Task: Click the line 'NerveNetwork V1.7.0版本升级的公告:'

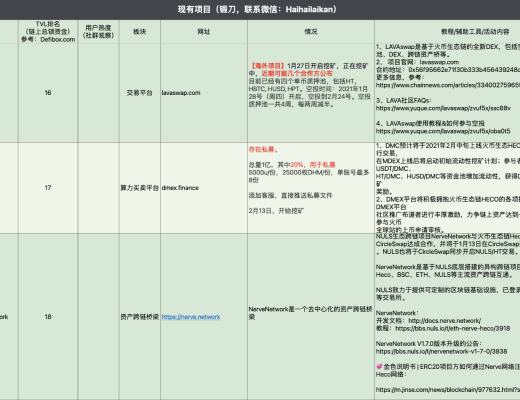Action: [428, 343]
